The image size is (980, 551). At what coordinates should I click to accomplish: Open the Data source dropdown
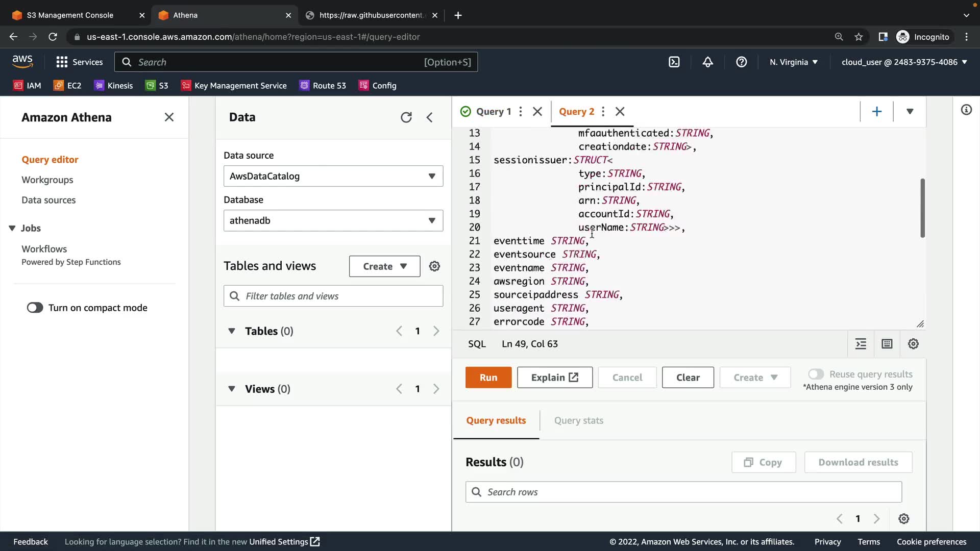pos(333,176)
